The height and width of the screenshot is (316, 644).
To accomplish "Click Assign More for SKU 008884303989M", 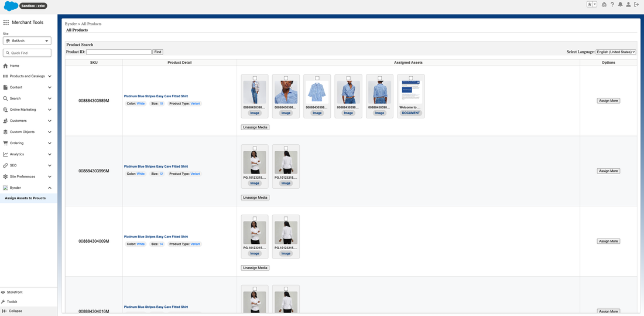I will click(x=608, y=100).
